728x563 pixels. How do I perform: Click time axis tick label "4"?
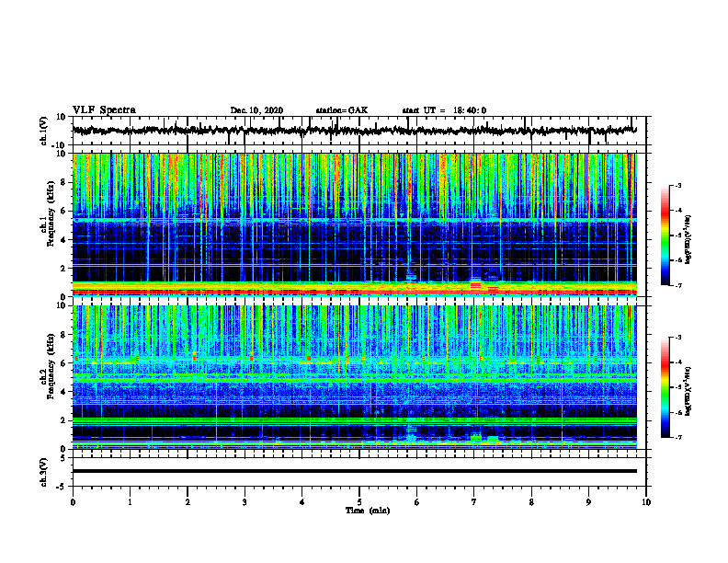(302, 502)
